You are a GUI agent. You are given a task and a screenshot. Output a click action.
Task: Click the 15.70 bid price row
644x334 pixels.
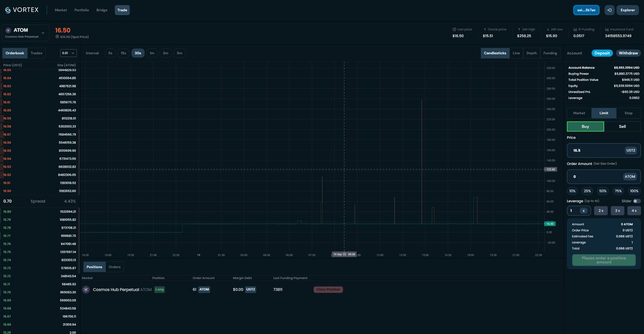(x=40, y=292)
